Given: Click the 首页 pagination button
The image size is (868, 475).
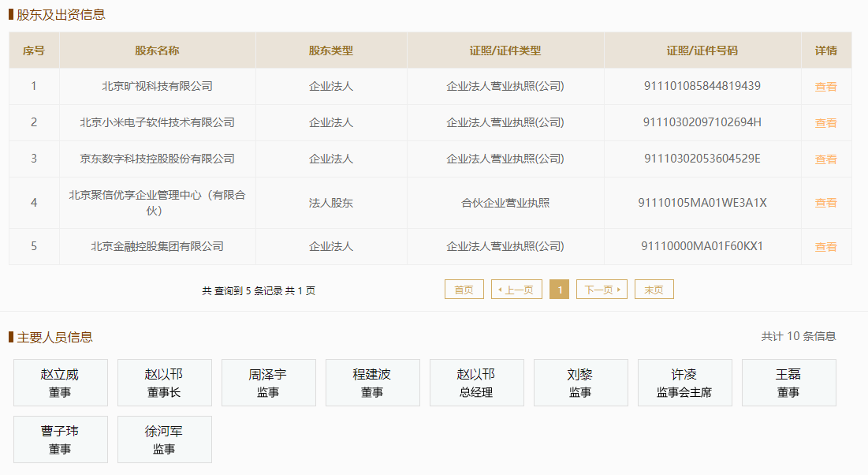Looking at the screenshot, I should pyautogui.click(x=464, y=289).
